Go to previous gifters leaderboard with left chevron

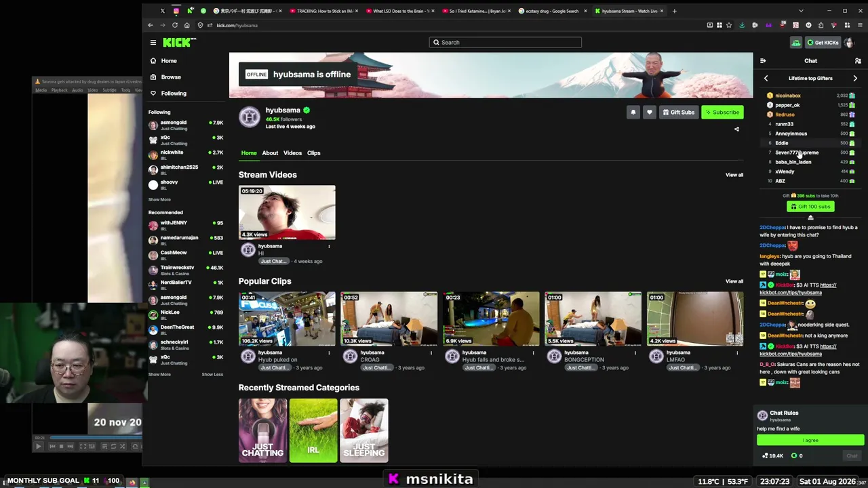click(766, 79)
